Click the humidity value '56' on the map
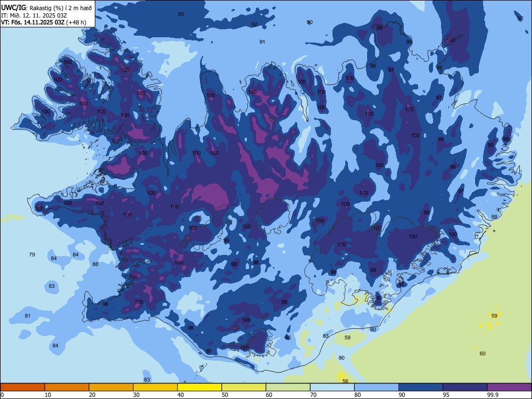Viewport: 532px width, 399px height. [345, 381]
